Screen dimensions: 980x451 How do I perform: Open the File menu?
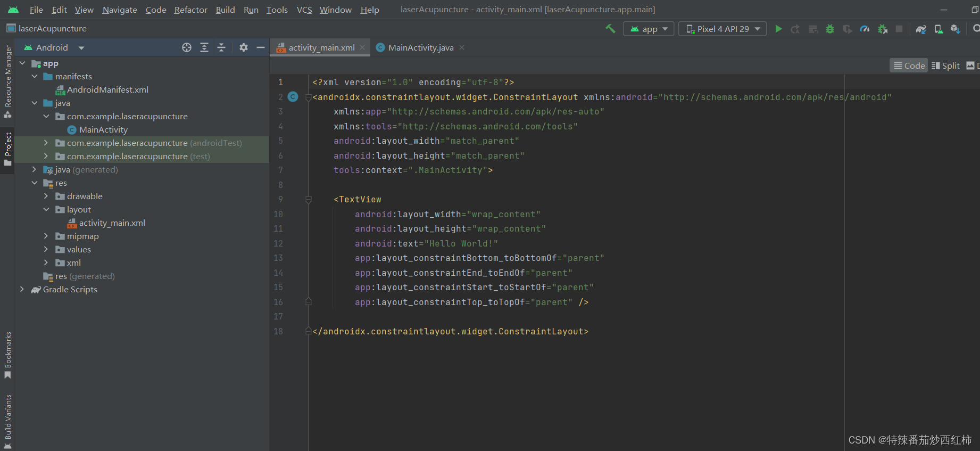point(36,10)
